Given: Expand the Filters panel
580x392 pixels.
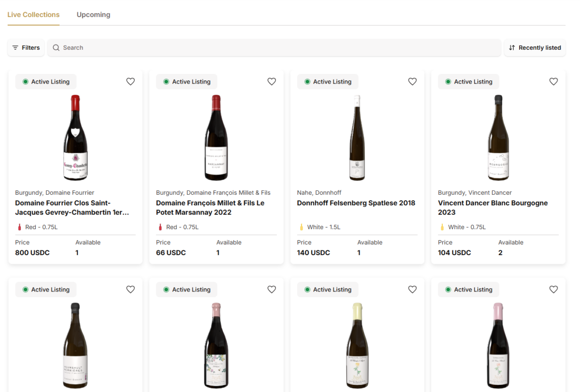Looking at the screenshot, I should (26, 47).
